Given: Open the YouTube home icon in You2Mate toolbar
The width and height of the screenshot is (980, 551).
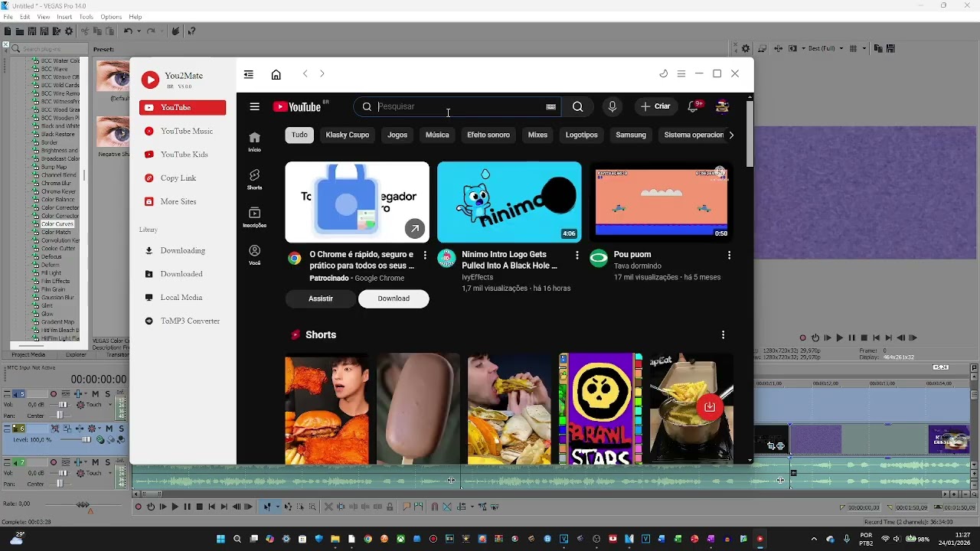Looking at the screenshot, I should (276, 74).
